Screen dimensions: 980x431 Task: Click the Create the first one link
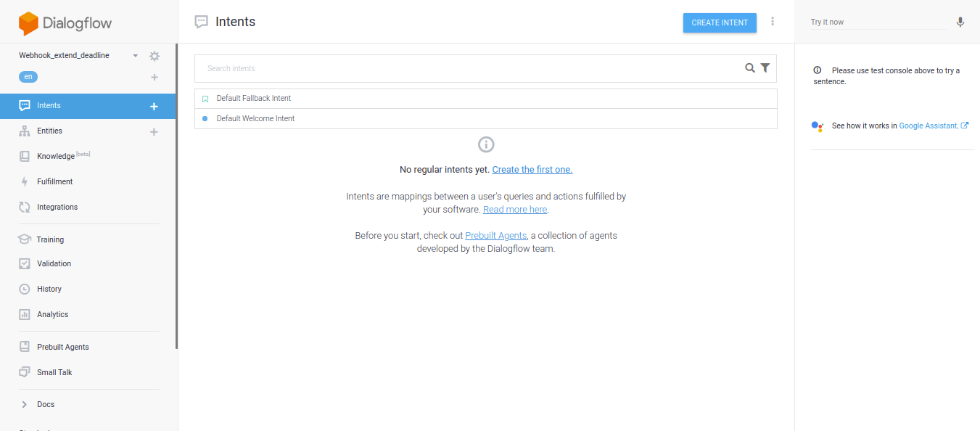532,170
